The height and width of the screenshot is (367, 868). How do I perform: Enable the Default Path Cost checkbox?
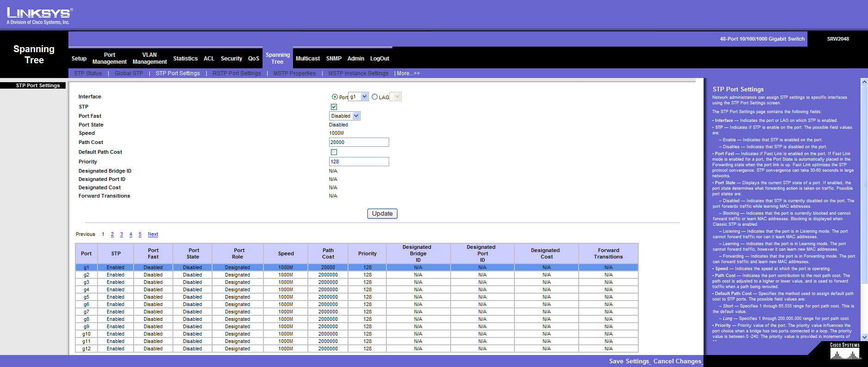point(334,152)
